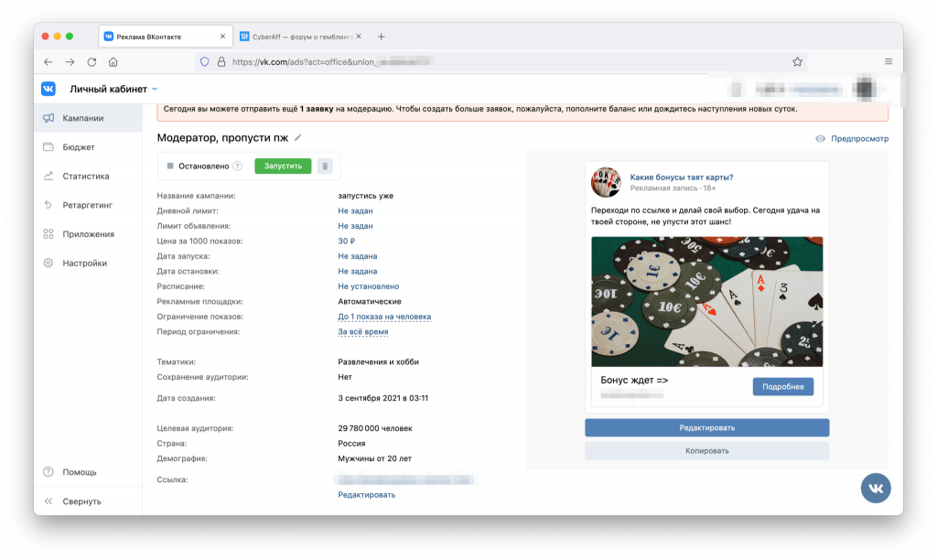The image size is (937, 560).
Task: Bookmark page with star icon
Action: 797,61
